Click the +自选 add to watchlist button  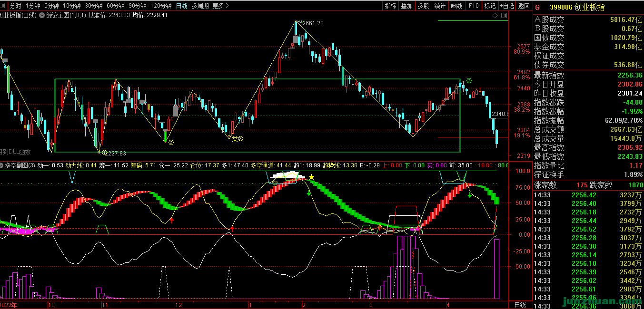[x=507, y=6]
